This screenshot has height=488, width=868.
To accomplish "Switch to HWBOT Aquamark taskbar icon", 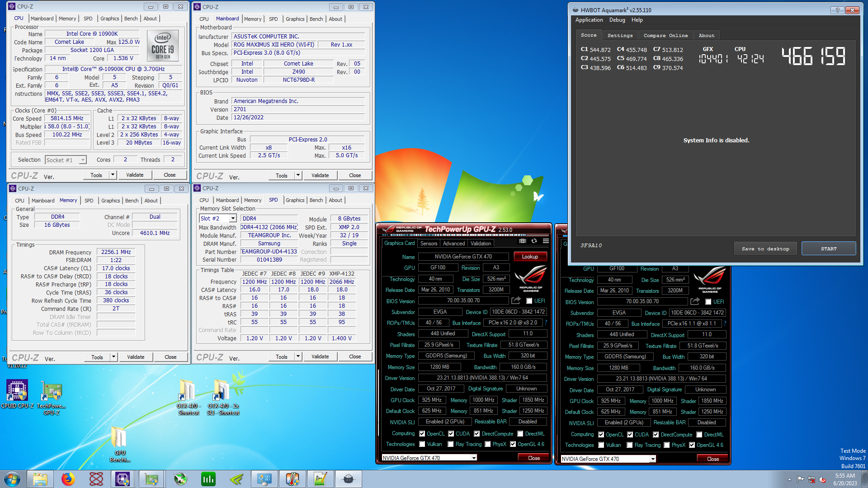I will click(x=349, y=479).
